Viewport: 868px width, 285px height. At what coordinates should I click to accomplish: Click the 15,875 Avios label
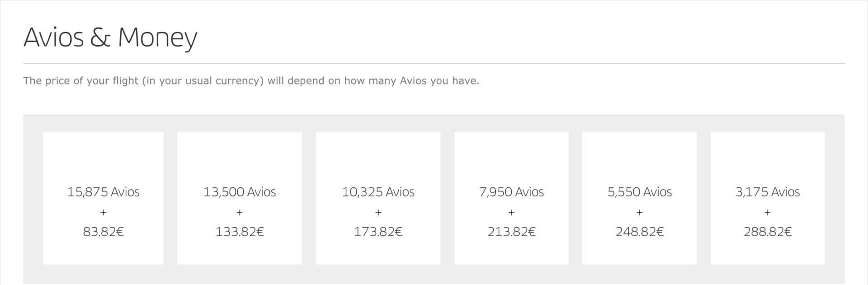coord(103,192)
